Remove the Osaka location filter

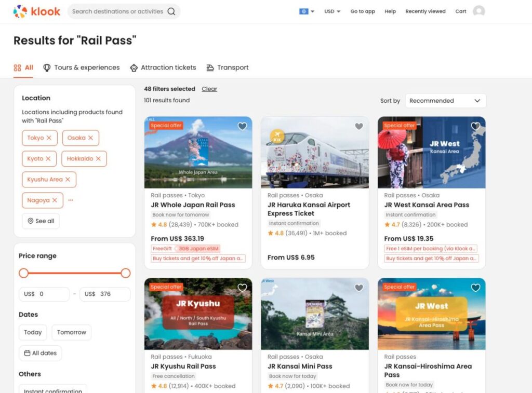click(90, 138)
